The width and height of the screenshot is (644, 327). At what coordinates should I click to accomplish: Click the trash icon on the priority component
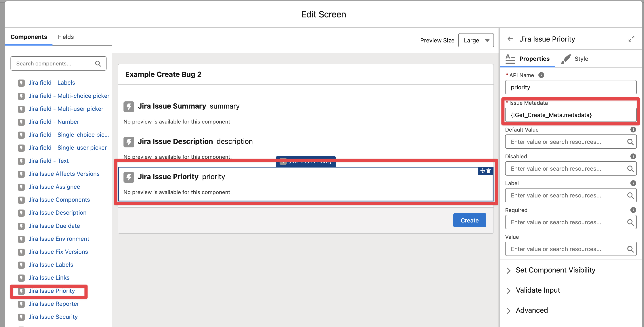coord(489,171)
